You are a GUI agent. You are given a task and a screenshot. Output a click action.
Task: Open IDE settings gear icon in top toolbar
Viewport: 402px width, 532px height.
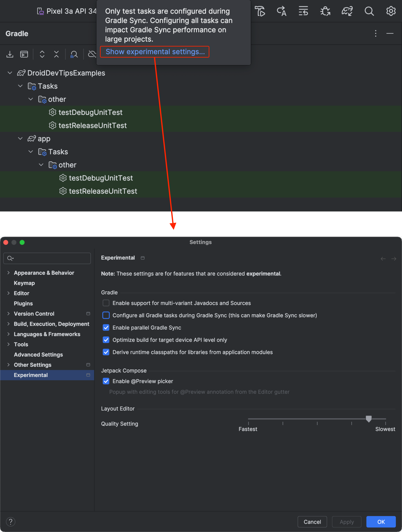click(391, 11)
